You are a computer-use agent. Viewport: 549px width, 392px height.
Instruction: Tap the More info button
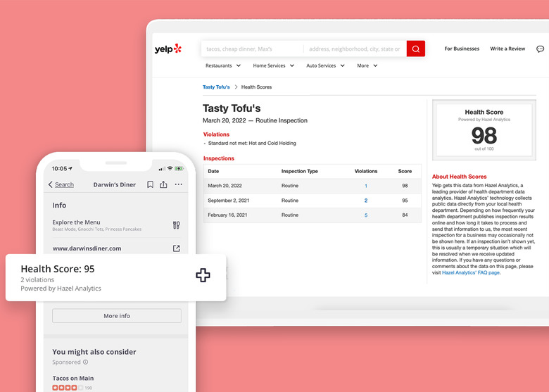click(x=117, y=316)
